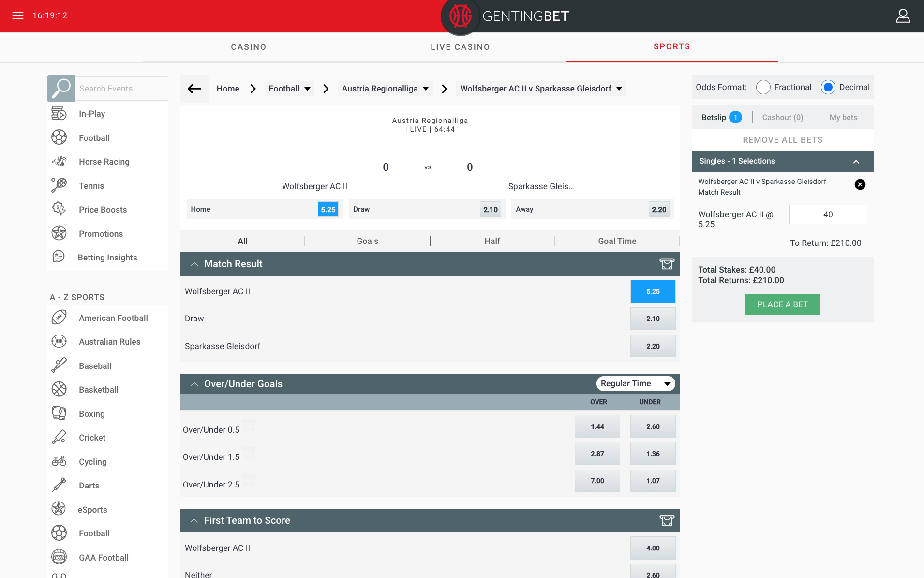
Task: Select the Decimal odds format
Action: click(828, 87)
